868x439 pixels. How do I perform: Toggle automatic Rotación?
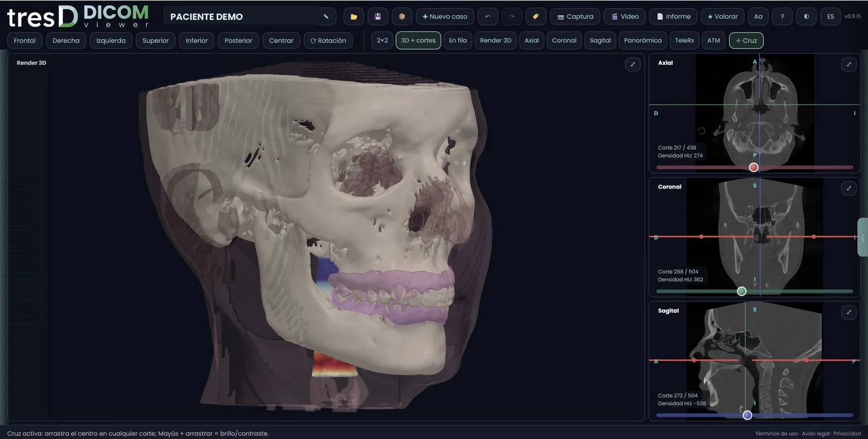[328, 40]
